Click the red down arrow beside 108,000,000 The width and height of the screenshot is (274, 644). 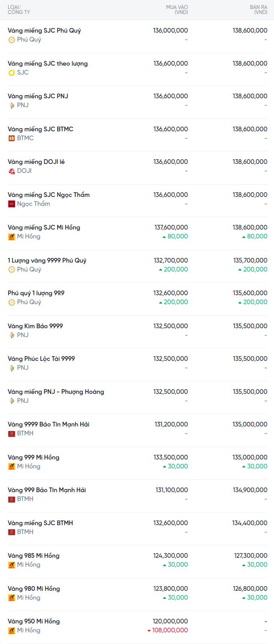click(149, 630)
